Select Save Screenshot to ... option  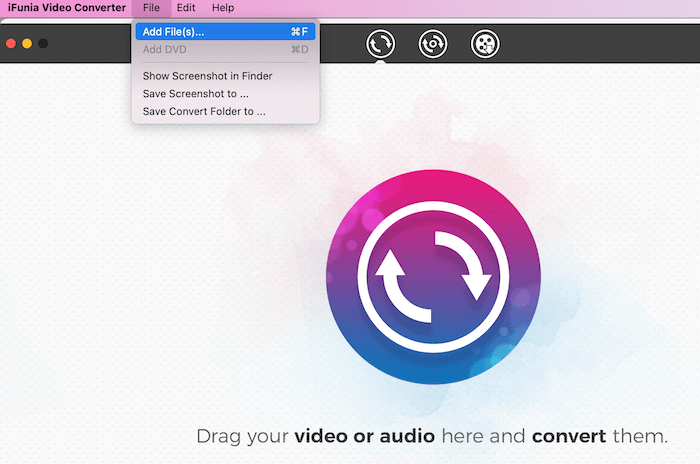coord(195,94)
